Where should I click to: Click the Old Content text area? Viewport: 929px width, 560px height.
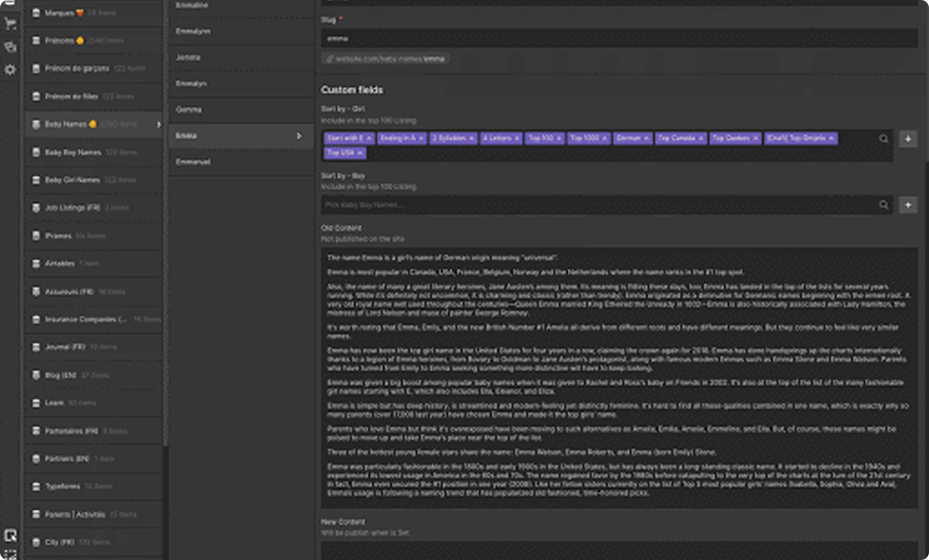click(x=619, y=378)
